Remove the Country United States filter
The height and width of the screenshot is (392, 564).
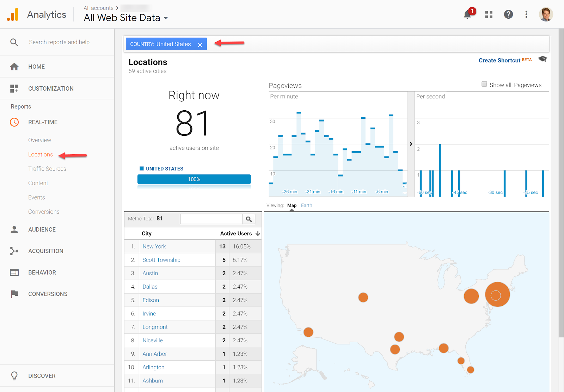(200, 45)
